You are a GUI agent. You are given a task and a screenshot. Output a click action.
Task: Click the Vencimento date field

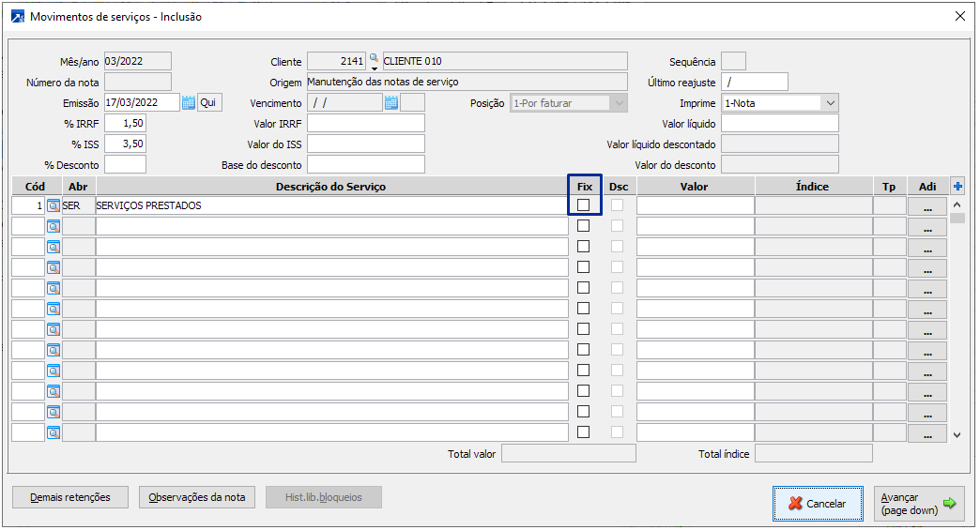coord(345,102)
